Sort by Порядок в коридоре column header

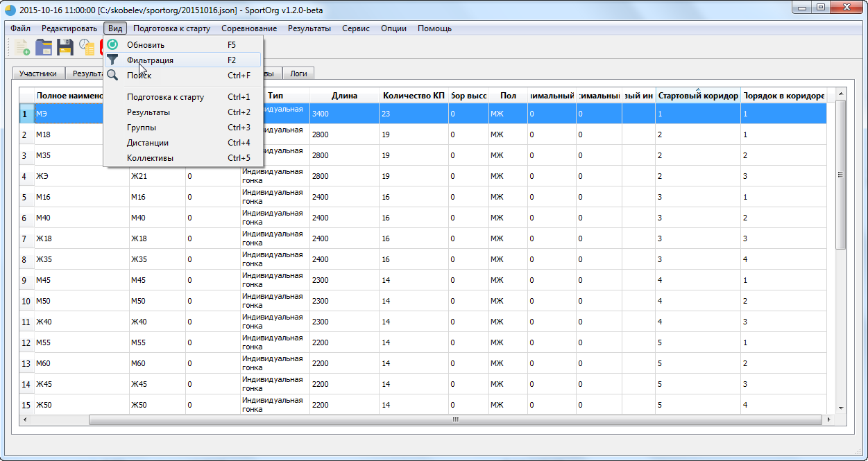783,96
